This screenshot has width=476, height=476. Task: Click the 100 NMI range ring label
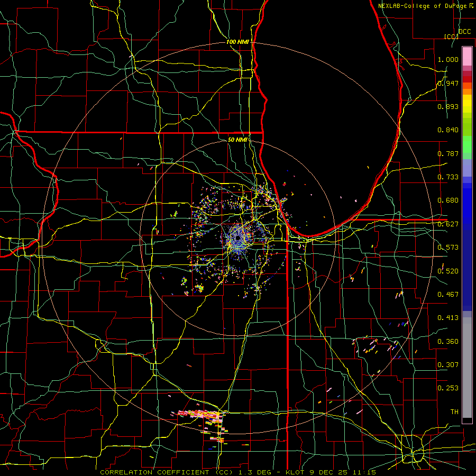237,42
